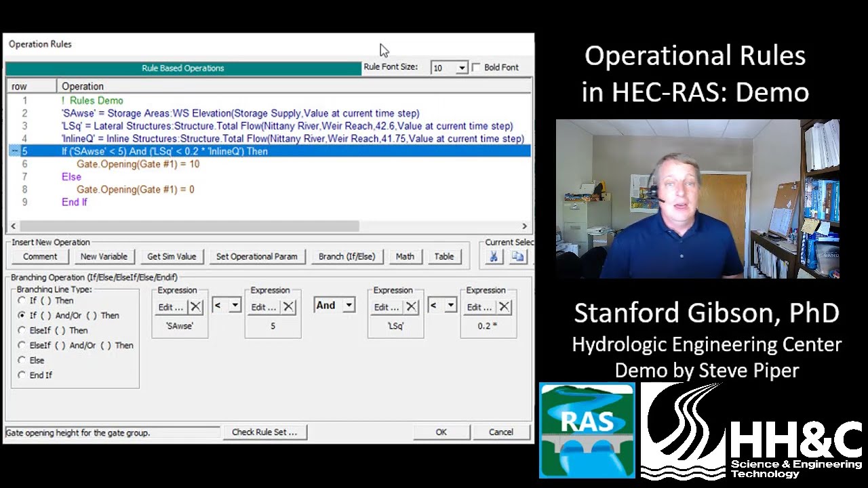The height and width of the screenshot is (488, 868).
Task: Select row 3 'LSq' lateral structures rule
Action: click(x=269, y=126)
